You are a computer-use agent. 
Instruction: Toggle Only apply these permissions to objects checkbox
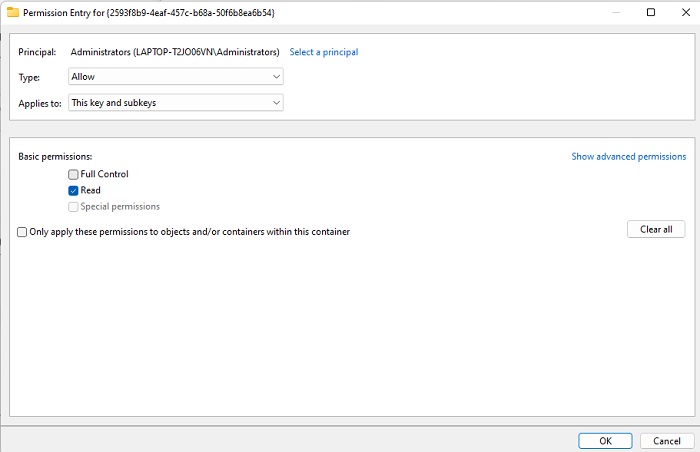(22, 232)
